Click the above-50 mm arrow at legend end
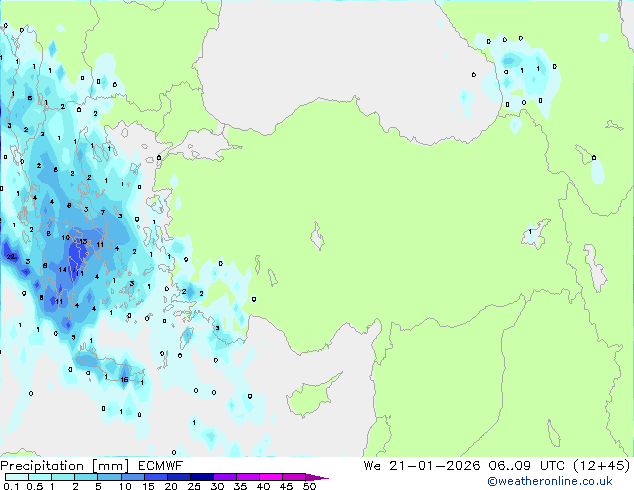Image resolution: width=634 pixels, height=490 pixels. [x=317, y=477]
